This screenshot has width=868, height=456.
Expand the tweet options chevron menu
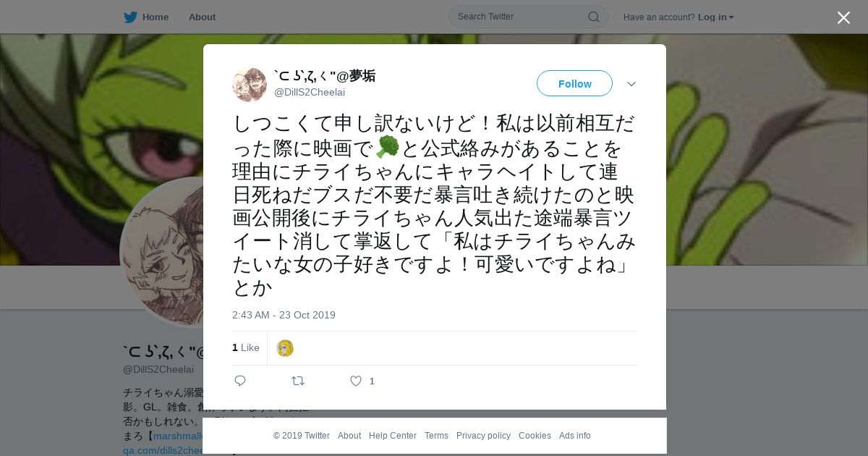point(631,84)
